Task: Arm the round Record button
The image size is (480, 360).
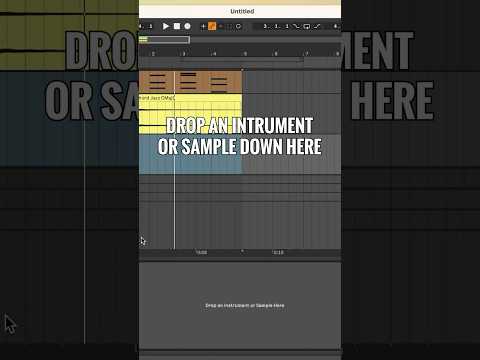Action: [x=188, y=26]
